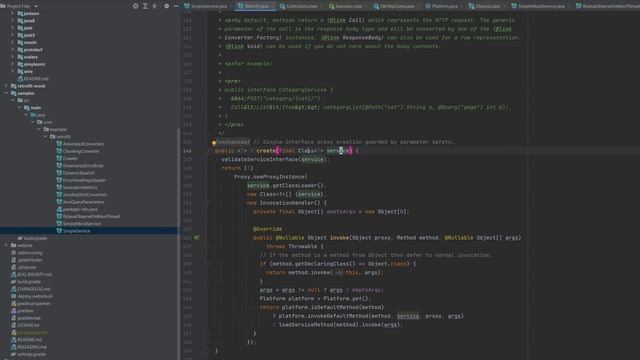Viewport: 640px width, 360px height.
Task: Click the override gutter icon beside invoke method
Action: [x=197, y=238]
